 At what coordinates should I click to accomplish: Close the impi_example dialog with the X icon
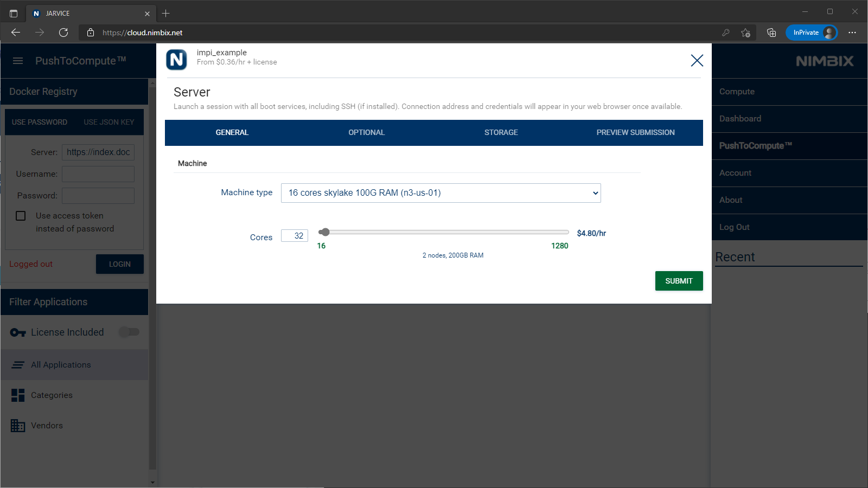tap(697, 60)
